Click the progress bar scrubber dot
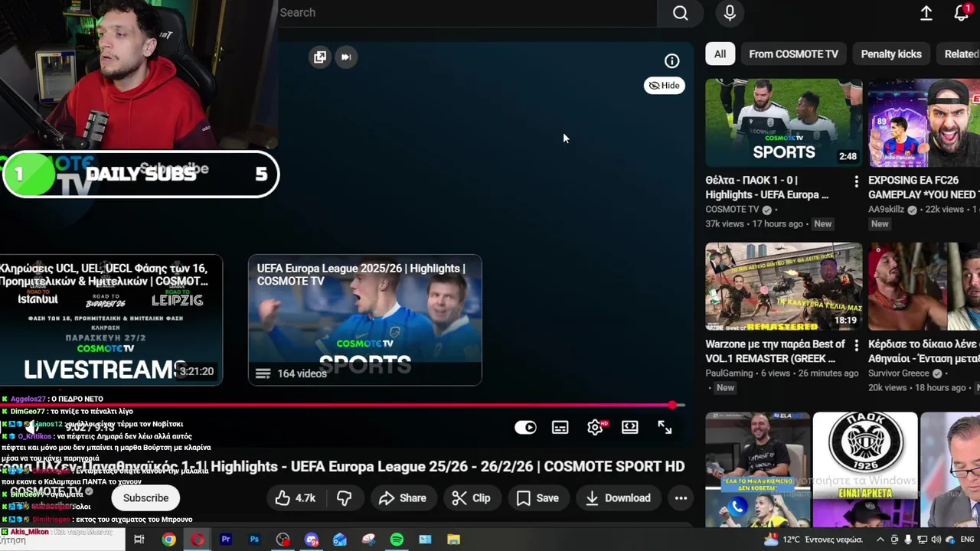This screenshot has height=551, width=980. tap(672, 406)
